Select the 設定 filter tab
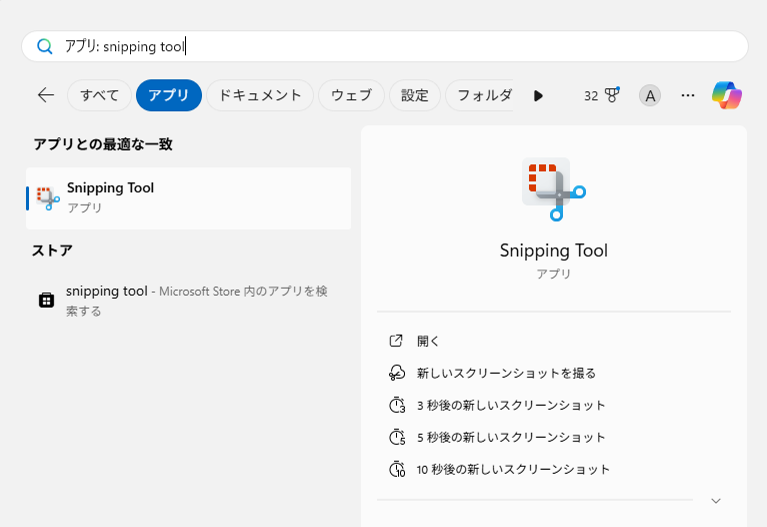This screenshot has width=767, height=527. pyautogui.click(x=414, y=95)
